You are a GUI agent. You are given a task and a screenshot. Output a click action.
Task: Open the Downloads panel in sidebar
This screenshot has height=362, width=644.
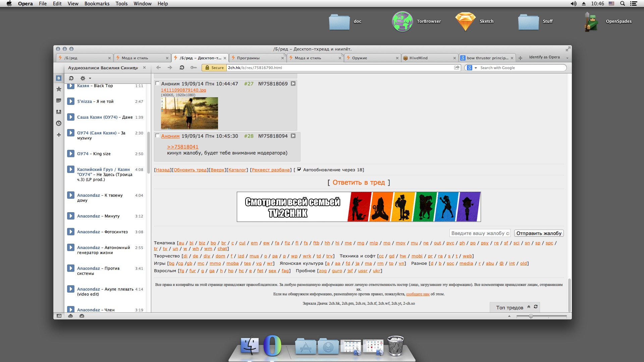click(59, 112)
